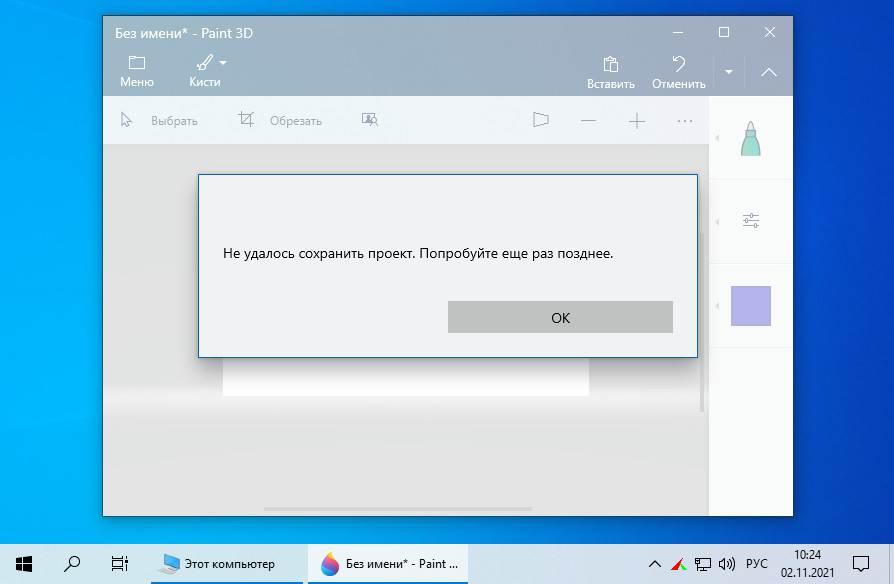Choose the Выбрать selection tool
894x584 pixels.
tap(159, 120)
